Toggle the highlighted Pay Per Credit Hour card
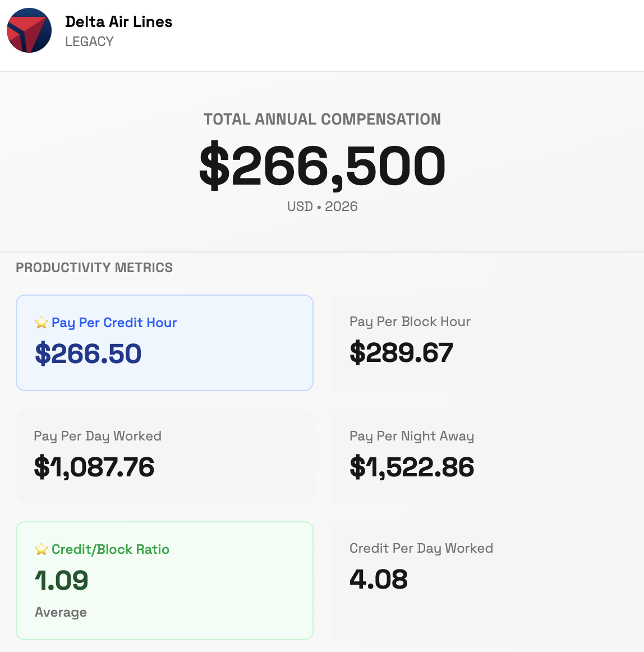Image resolution: width=644 pixels, height=652 pixels. click(x=164, y=342)
